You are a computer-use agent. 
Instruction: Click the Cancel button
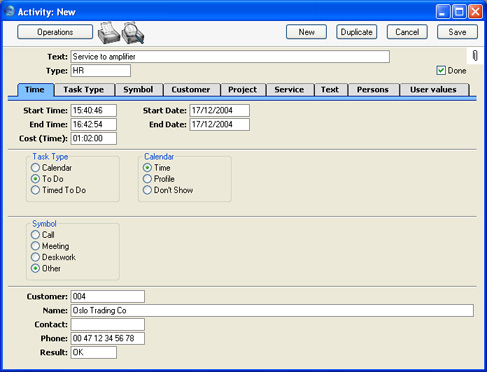[x=407, y=32]
